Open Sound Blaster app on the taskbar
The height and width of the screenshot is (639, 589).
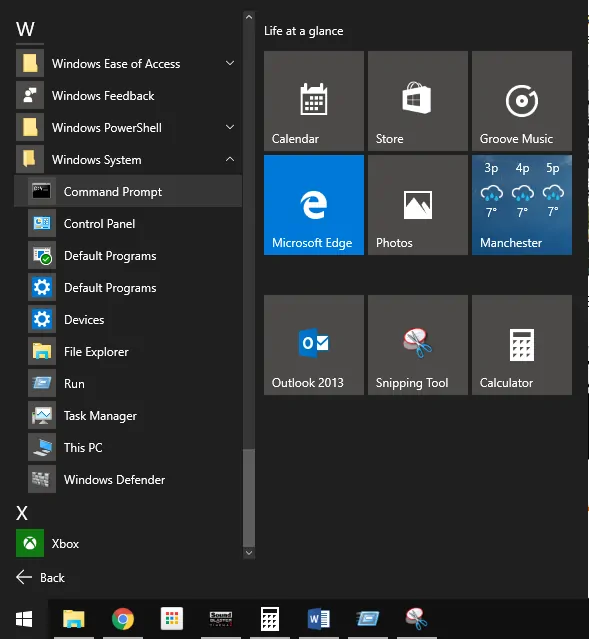221,619
